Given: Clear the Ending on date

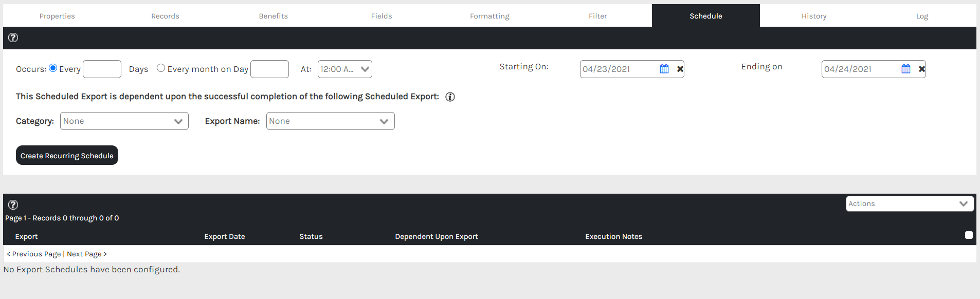Looking at the screenshot, I should (x=921, y=69).
